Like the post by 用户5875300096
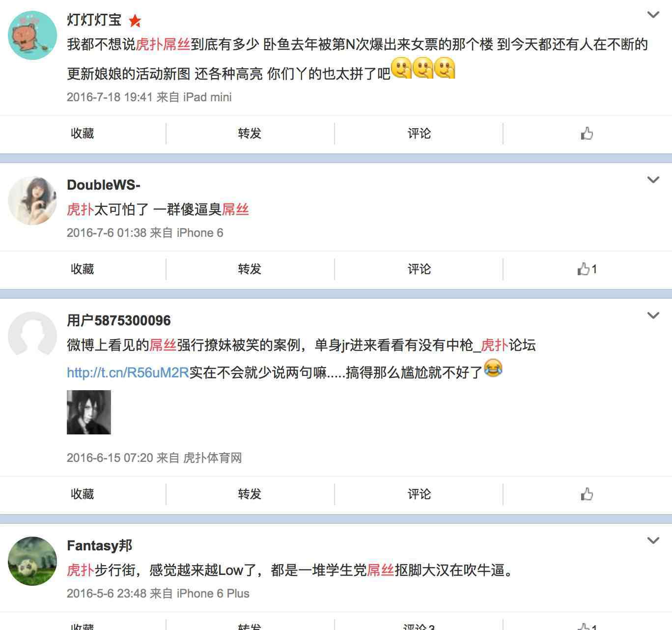This screenshot has width=672, height=630. point(587,494)
